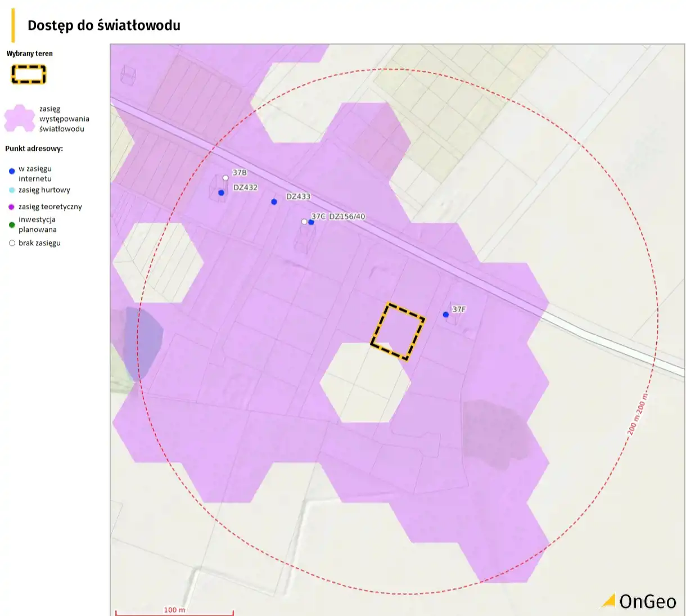Click the white 'brak zasięgu' legend circle

[x=12, y=244]
